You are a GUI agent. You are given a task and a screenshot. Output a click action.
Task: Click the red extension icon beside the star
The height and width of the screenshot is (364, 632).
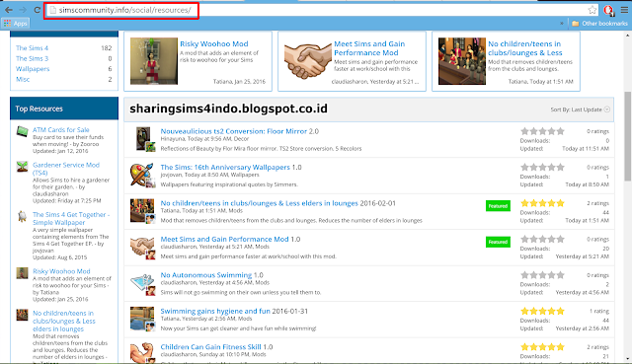pos(608,10)
